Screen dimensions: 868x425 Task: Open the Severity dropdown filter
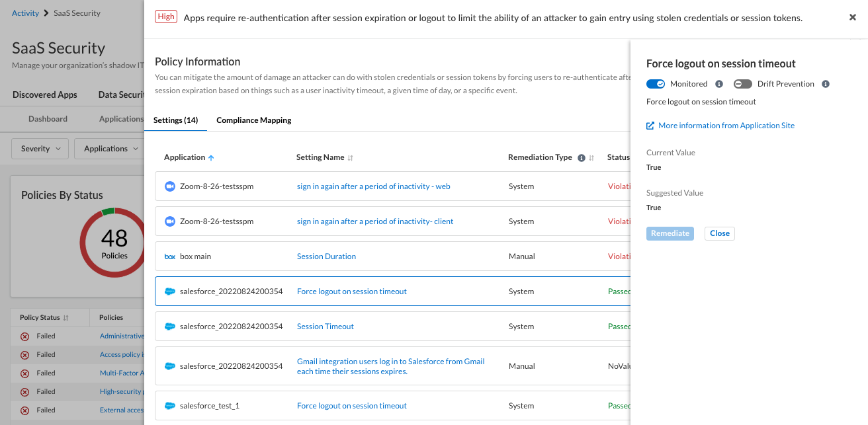40,149
